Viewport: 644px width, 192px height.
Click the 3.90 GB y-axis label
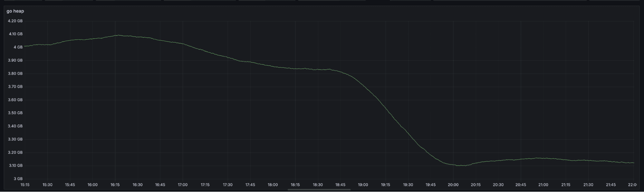15,60
